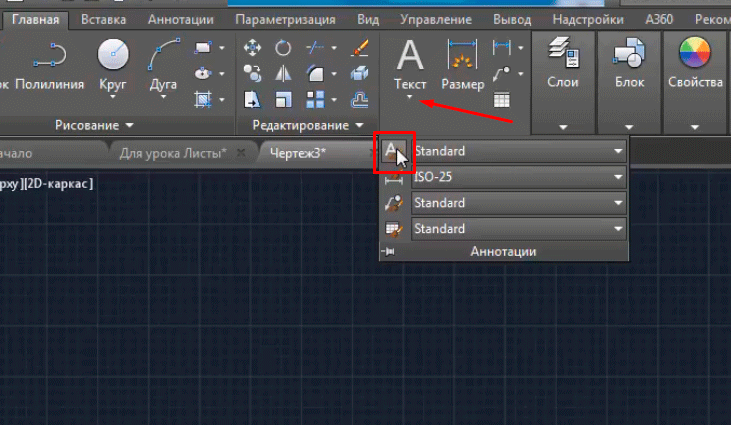Switch to the Вставка ribbon tab

[x=103, y=19]
